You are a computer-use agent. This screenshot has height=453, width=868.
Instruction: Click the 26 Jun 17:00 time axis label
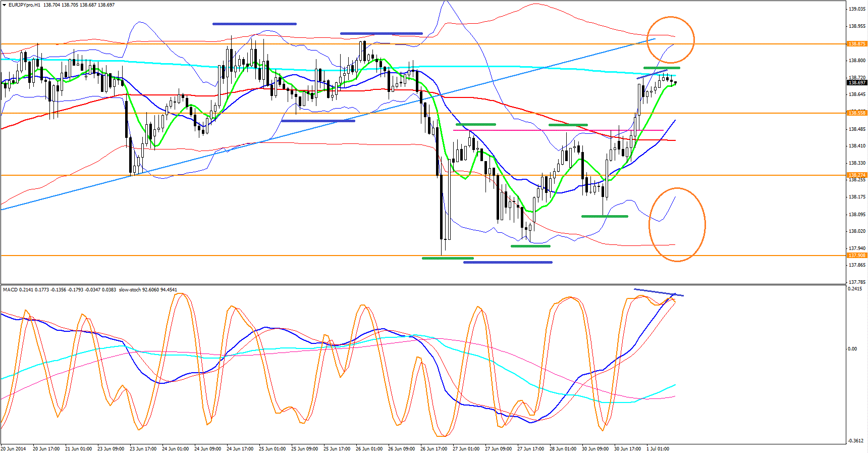(433, 449)
